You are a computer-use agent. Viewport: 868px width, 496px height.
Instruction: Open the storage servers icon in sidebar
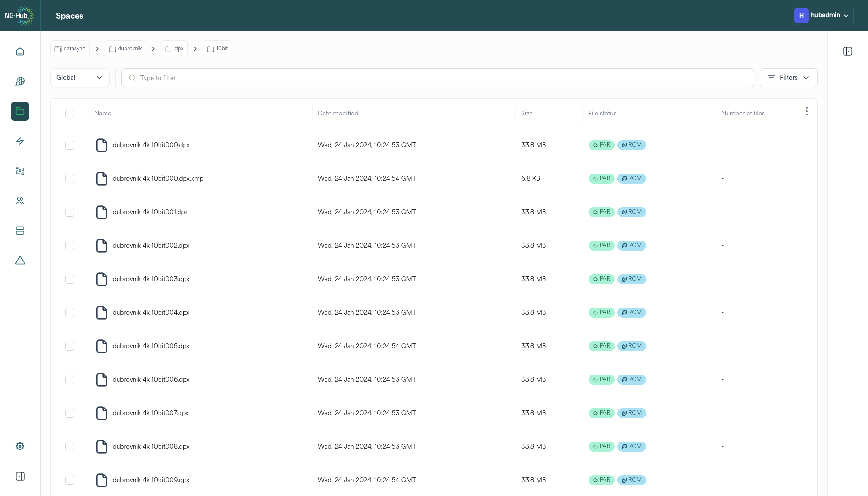pos(20,230)
